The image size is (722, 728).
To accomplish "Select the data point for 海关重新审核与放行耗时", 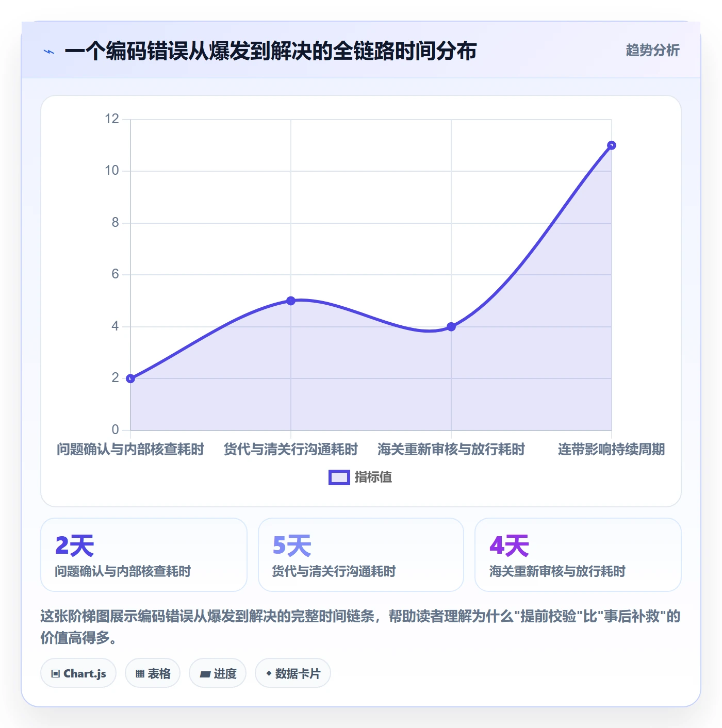I will (x=451, y=326).
